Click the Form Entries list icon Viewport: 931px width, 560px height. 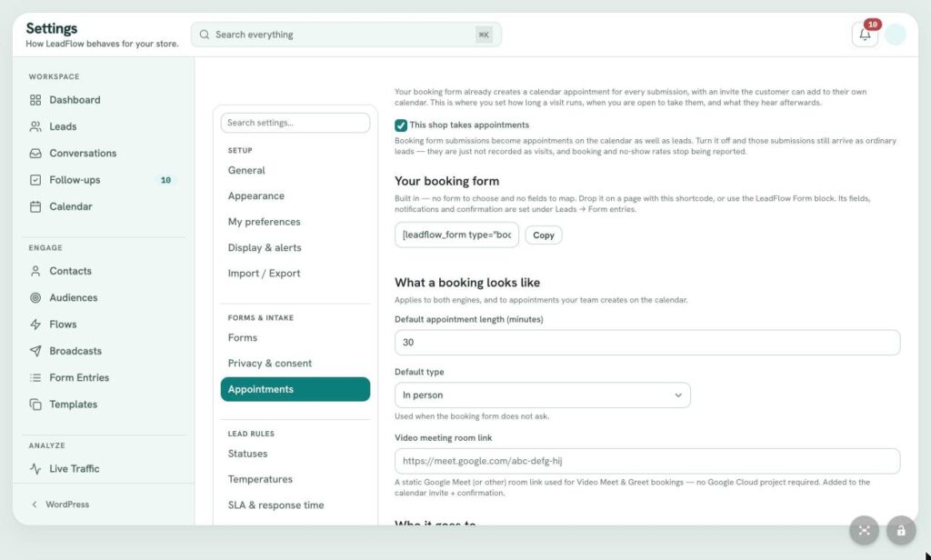(35, 377)
